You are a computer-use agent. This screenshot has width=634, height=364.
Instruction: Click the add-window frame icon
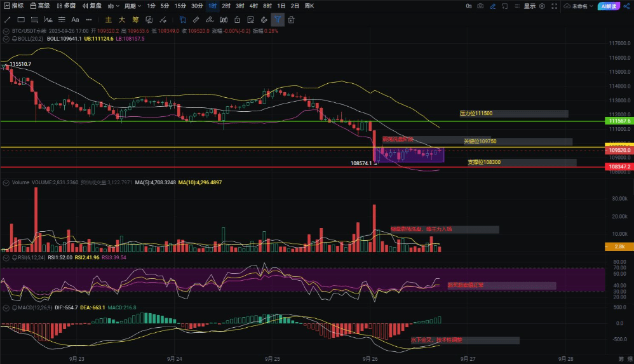[x=504, y=6]
